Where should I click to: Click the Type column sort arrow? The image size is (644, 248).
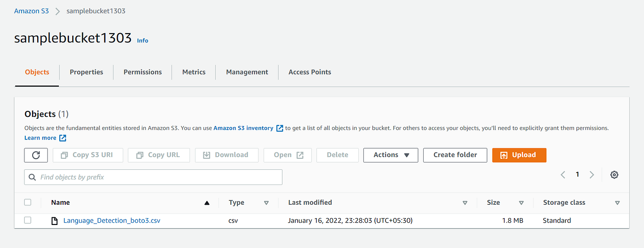[x=266, y=203]
